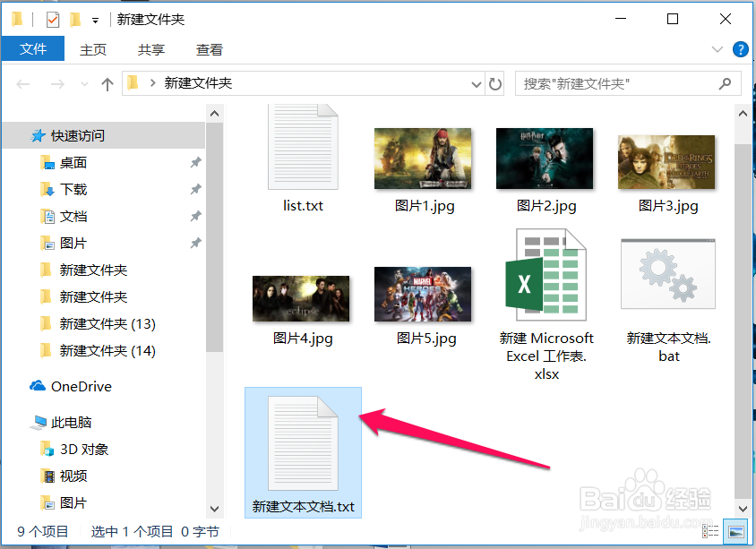This screenshot has width=756, height=549.
Task: Switch to details view with the status bar icon
Action: 710,532
